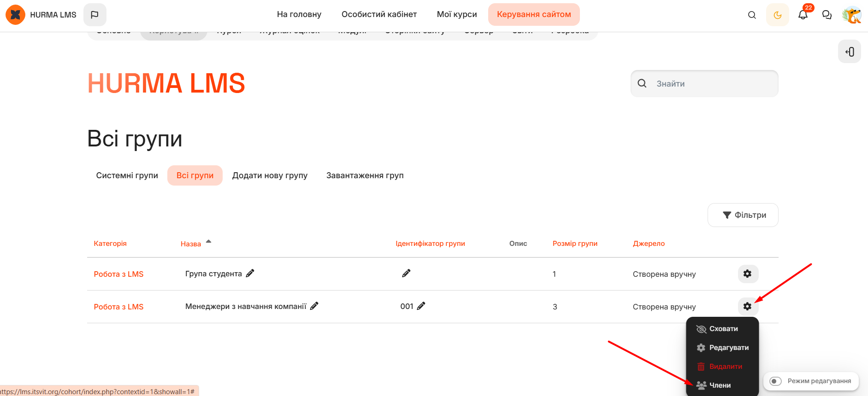Click the HURMA LMS text in navbar
This screenshot has height=396, width=868.
tap(53, 15)
